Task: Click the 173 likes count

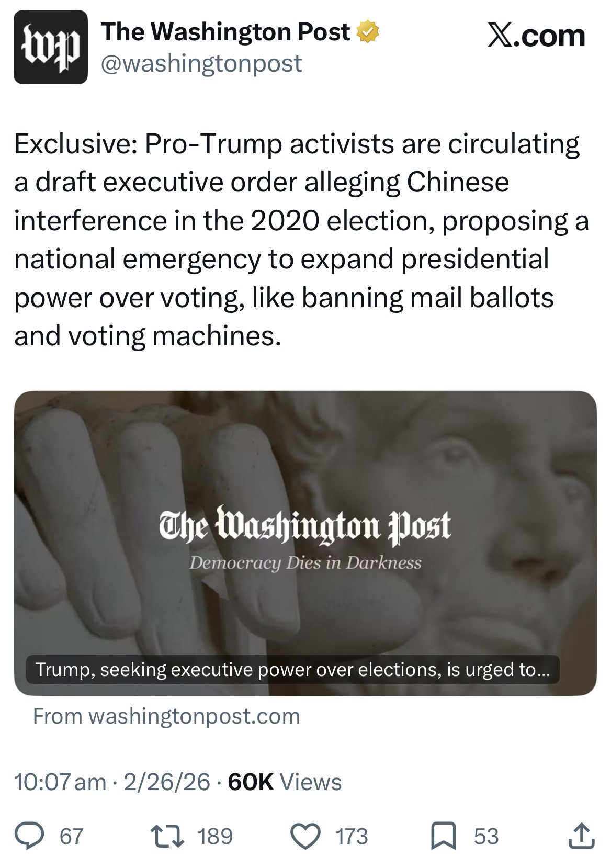Action: coord(352,836)
